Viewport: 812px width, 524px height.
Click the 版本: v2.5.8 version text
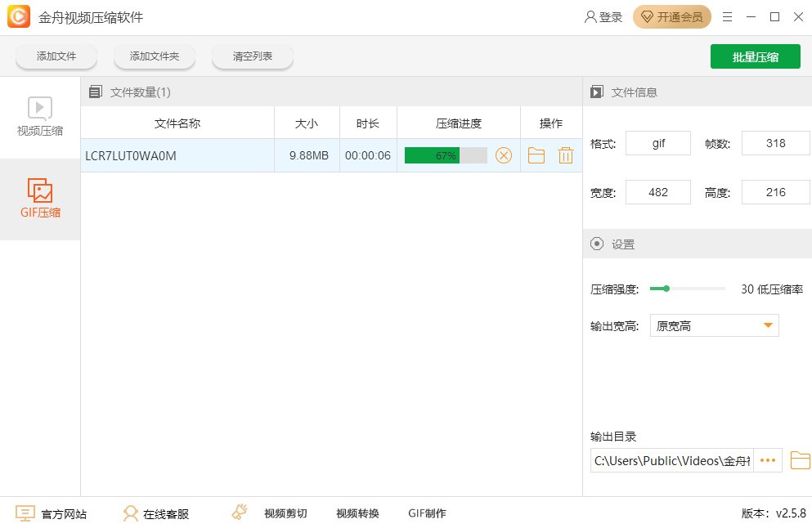coord(774,513)
